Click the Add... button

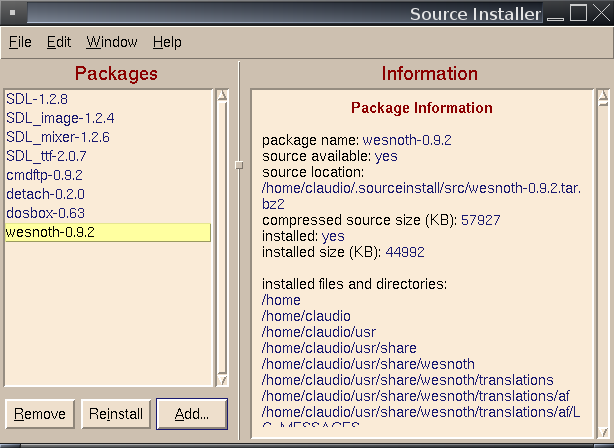191,414
